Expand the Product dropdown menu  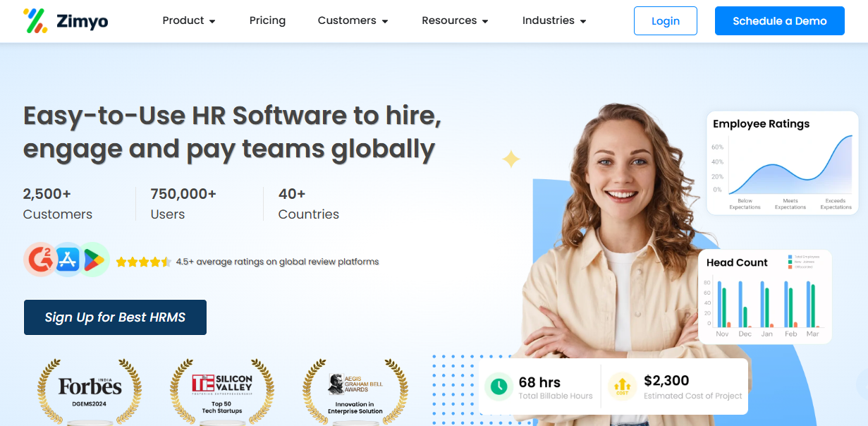(x=189, y=21)
